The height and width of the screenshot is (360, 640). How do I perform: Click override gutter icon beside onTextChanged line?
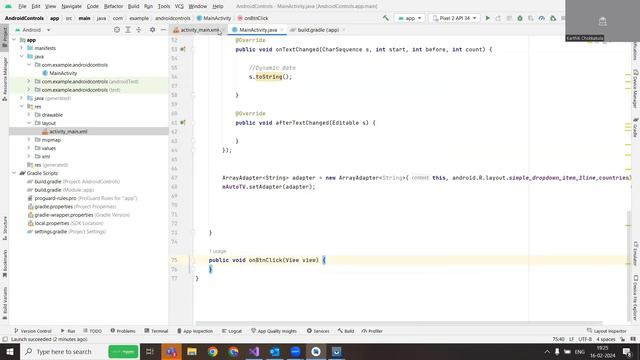[183, 49]
